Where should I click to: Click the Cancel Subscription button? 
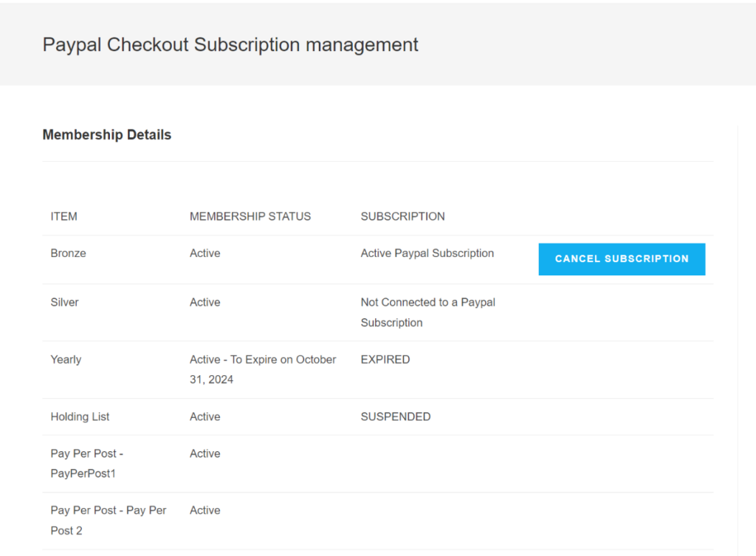click(622, 259)
